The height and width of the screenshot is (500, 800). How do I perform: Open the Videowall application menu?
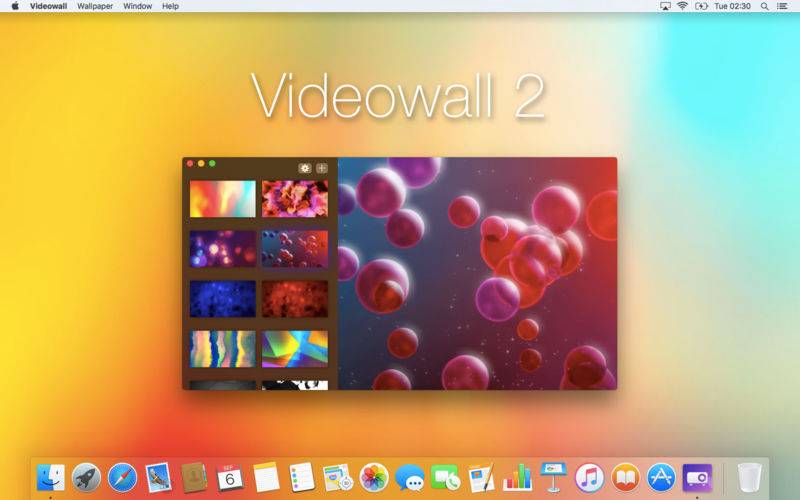click(x=48, y=6)
